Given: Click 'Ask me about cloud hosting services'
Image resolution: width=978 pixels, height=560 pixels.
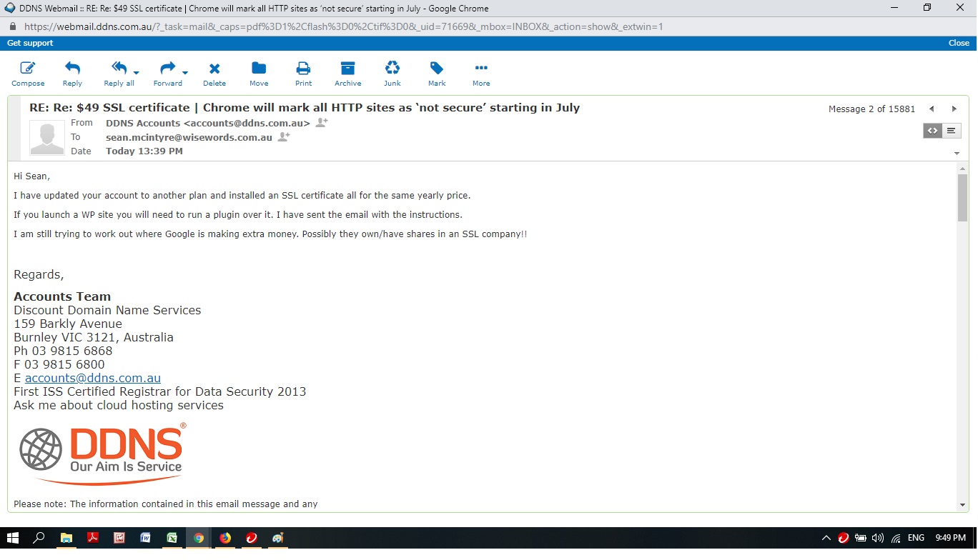Looking at the screenshot, I should 119,405.
